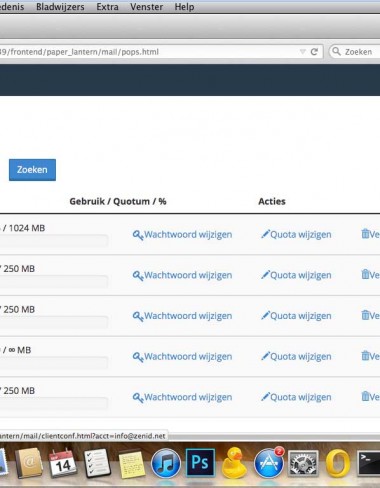Click the 1024 MB quota text
The height and width of the screenshot is (488, 380).
point(23,228)
